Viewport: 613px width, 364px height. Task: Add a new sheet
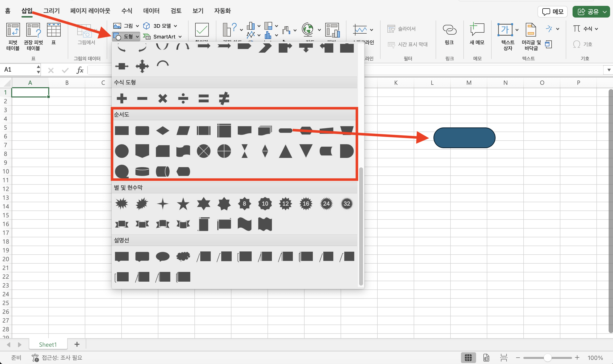[77, 344]
